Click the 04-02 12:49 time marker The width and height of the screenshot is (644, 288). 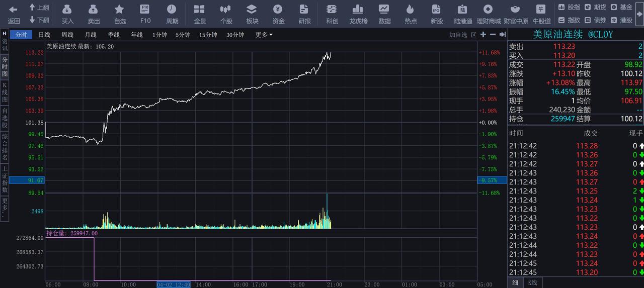pyautogui.click(x=174, y=284)
